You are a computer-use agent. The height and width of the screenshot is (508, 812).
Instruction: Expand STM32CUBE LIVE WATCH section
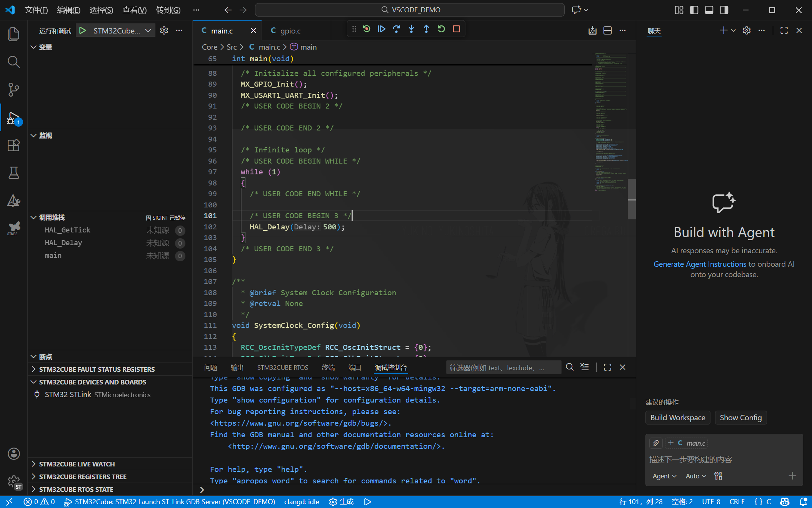[x=77, y=464]
